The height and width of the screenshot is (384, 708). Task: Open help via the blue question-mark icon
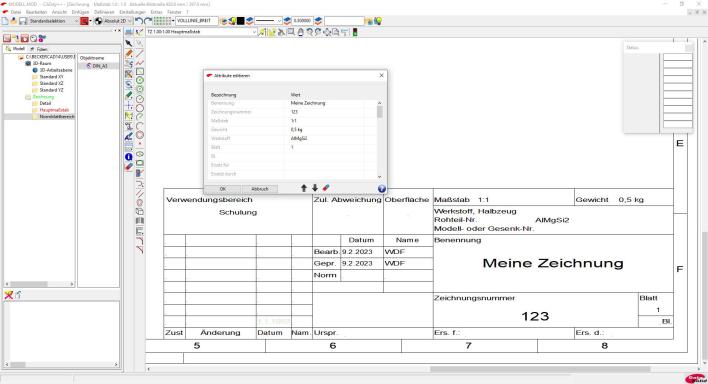pyautogui.click(x=382, y=189)
